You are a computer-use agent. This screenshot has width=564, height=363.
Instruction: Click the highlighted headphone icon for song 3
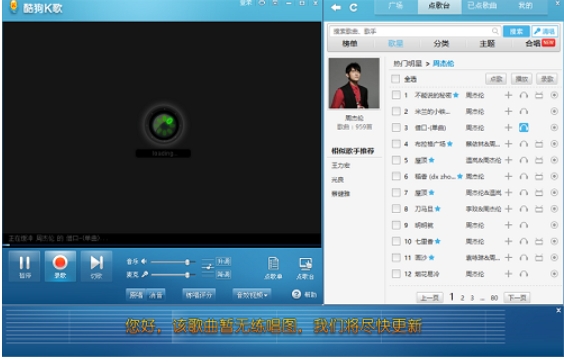point(524,127)
